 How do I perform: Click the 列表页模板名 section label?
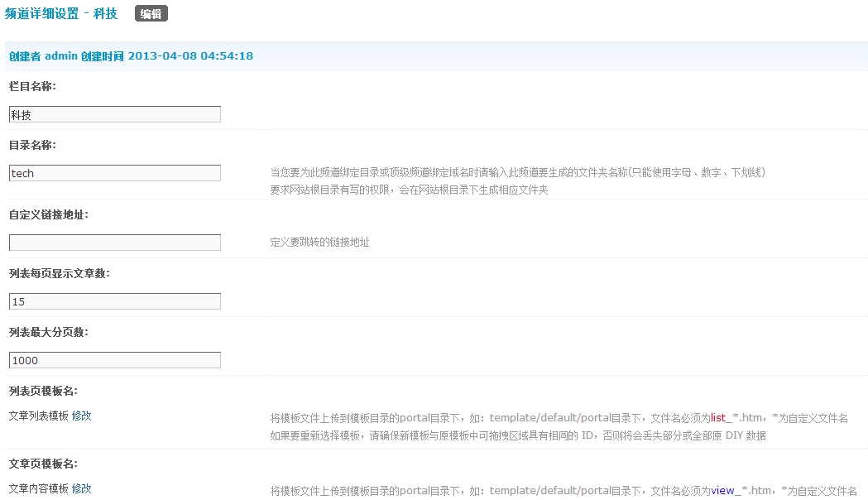[x=43, y=391]
